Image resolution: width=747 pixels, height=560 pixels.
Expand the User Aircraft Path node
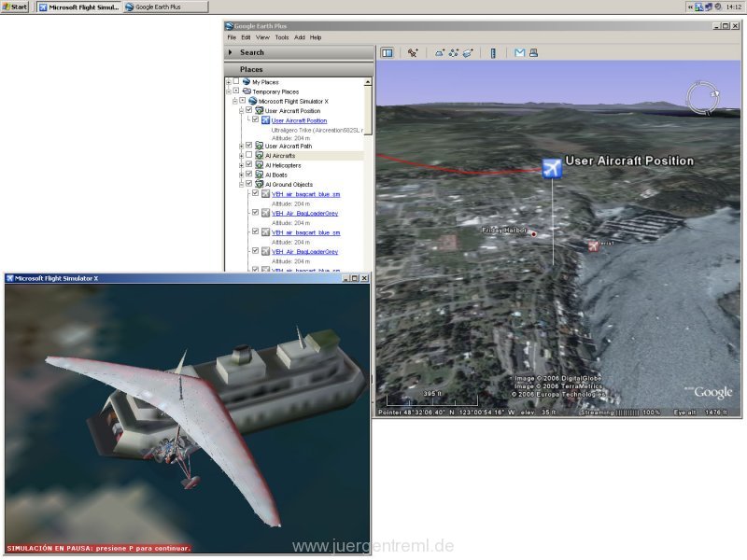[x=241, y=146]
